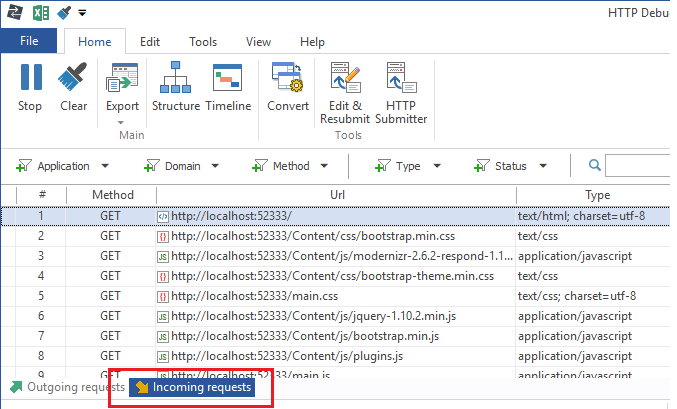Launch the Convert tool
677x409 pixels.
[288, 77]
